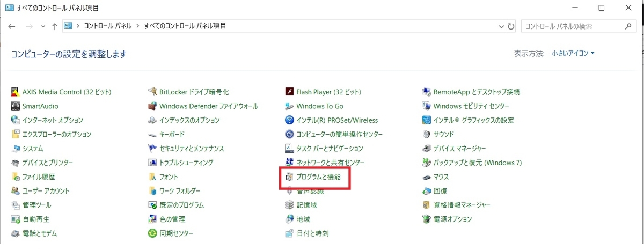Open 記憶域 link
This screenshot has width=644, height=250.
click(x=306, y=205)
